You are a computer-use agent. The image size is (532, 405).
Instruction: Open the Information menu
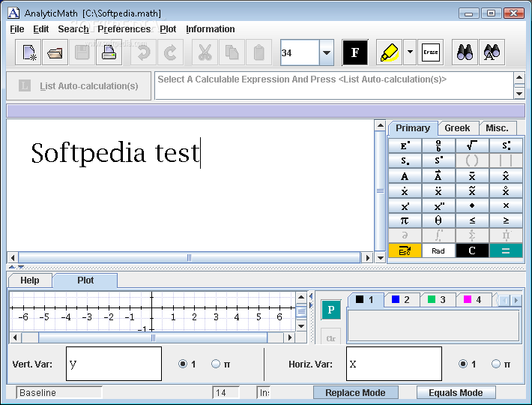[x=211, y=29]
